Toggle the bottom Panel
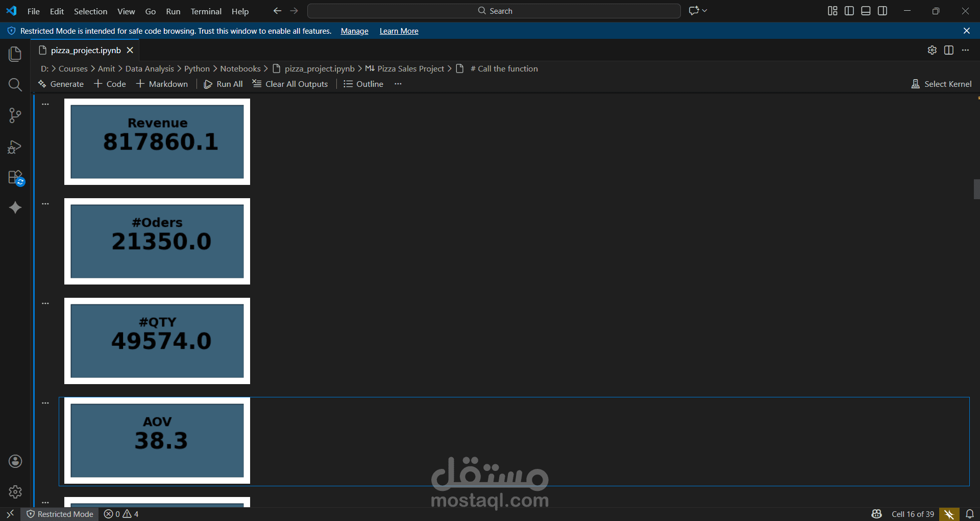Image resolution: width=980 pixels, height=521 pixels. click(866, 11)
